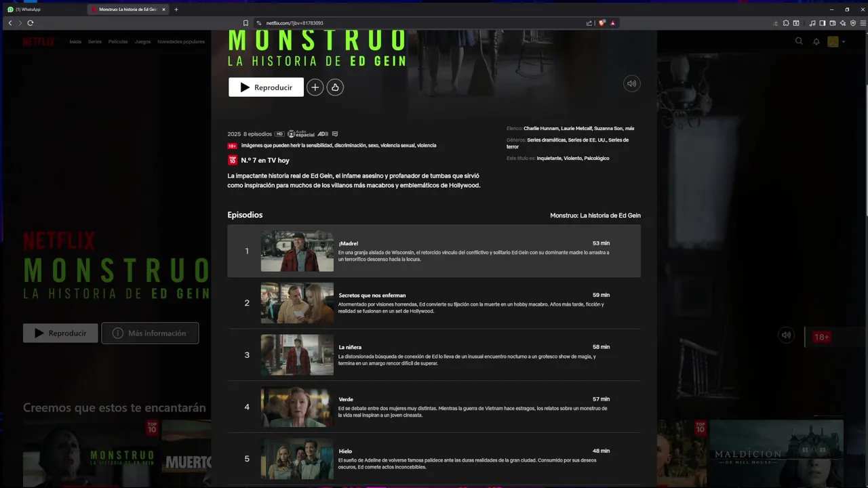Screen dimensions: 868x488
Task: Open Brave Wallet icon
Action: coord(833,23)
